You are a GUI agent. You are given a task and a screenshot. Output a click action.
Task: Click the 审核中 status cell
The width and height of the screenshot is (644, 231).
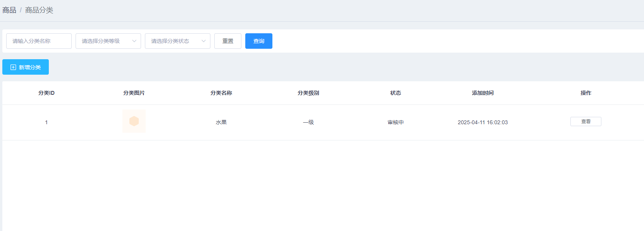pyautogui.click(x=396, y=122)
